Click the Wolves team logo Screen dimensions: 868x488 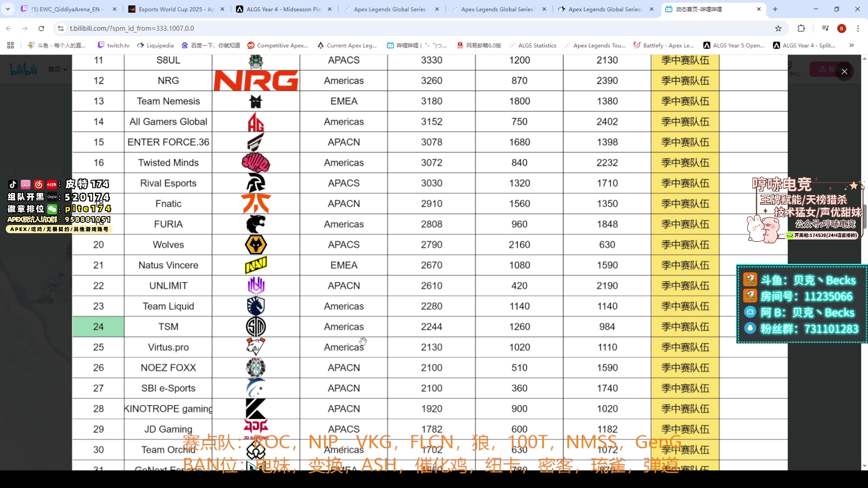pyautogui.click(x=256, y=244)
